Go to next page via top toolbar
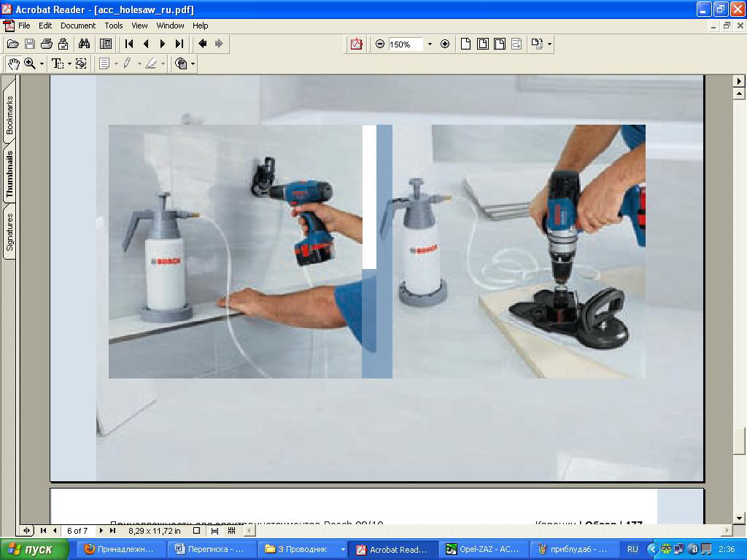 [x=163, y=44]
